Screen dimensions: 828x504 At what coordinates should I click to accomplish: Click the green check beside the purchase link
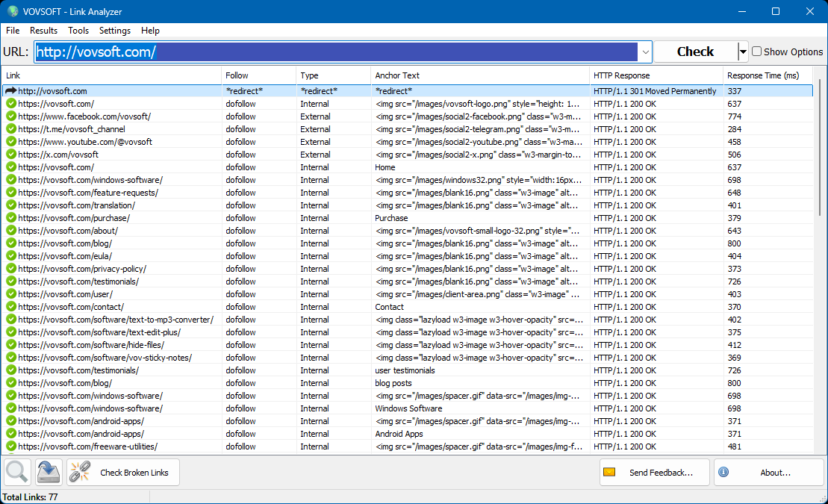[10, 217]
